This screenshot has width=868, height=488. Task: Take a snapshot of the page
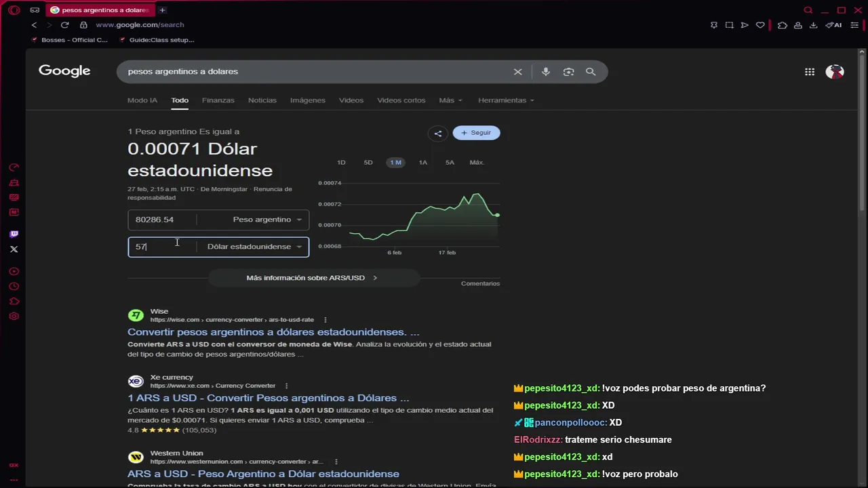[729, 25]
